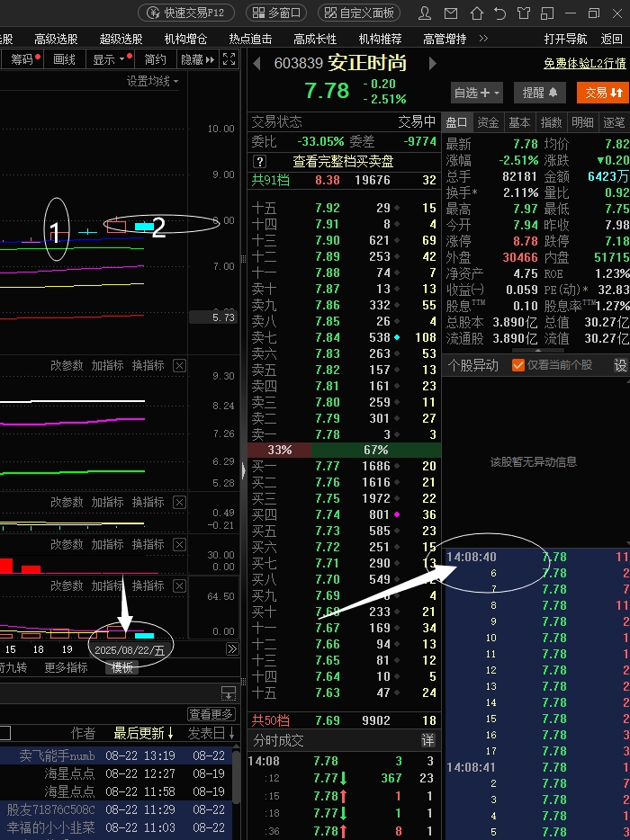Open the 机构推荐 menu item

point(380,39)
